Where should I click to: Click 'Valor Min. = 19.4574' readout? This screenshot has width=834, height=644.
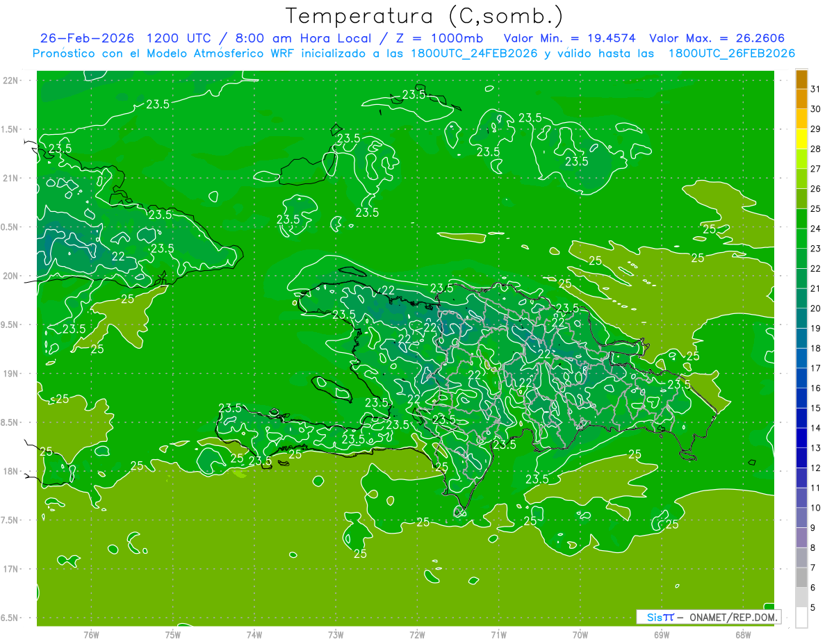click(x=571, y=38)
